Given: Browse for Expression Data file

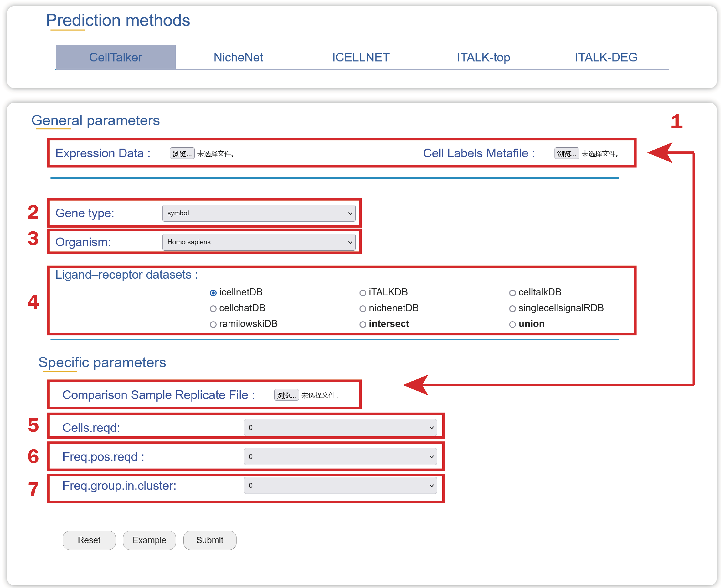Looking at the screenshot, I should pos(182,153).
